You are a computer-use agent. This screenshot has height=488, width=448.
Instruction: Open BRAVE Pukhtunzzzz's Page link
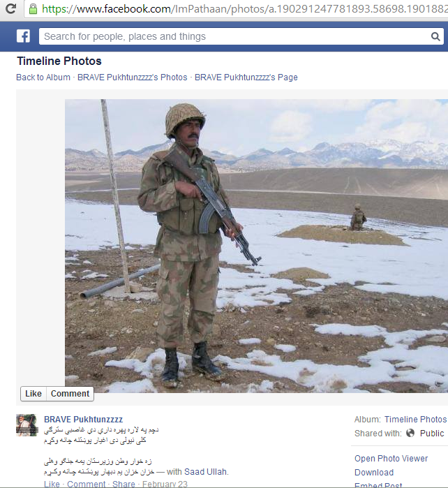[246, 77]
